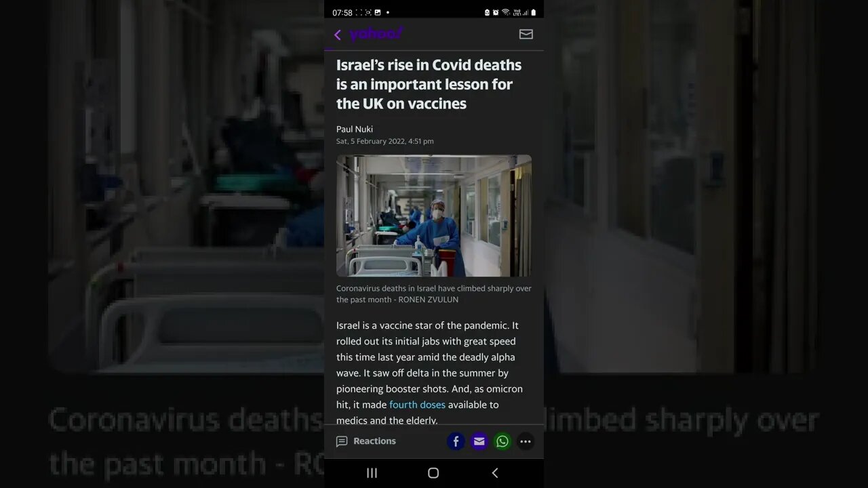
Task: Tap the Wi-Fi status icon
Action: click(x=505, y=12)
